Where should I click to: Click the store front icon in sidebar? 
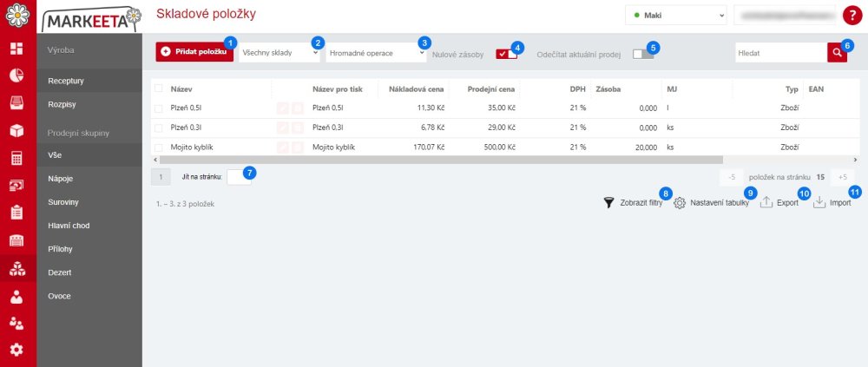(x=17, y=241)
